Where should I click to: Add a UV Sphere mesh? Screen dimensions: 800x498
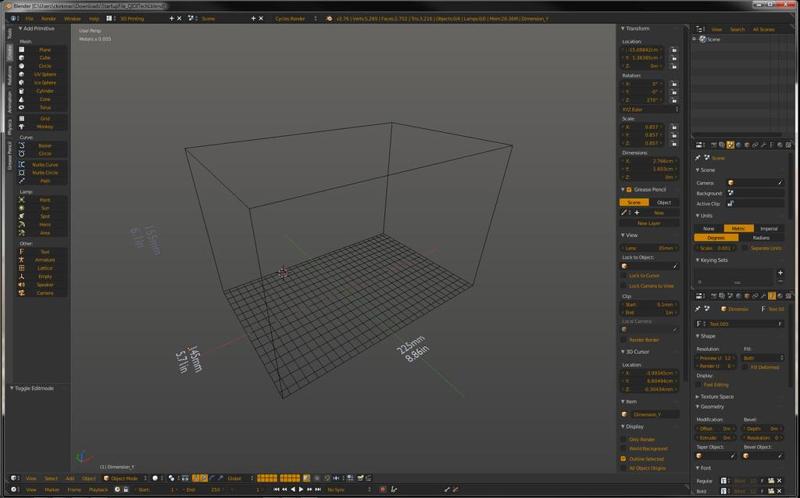[45, 74]
